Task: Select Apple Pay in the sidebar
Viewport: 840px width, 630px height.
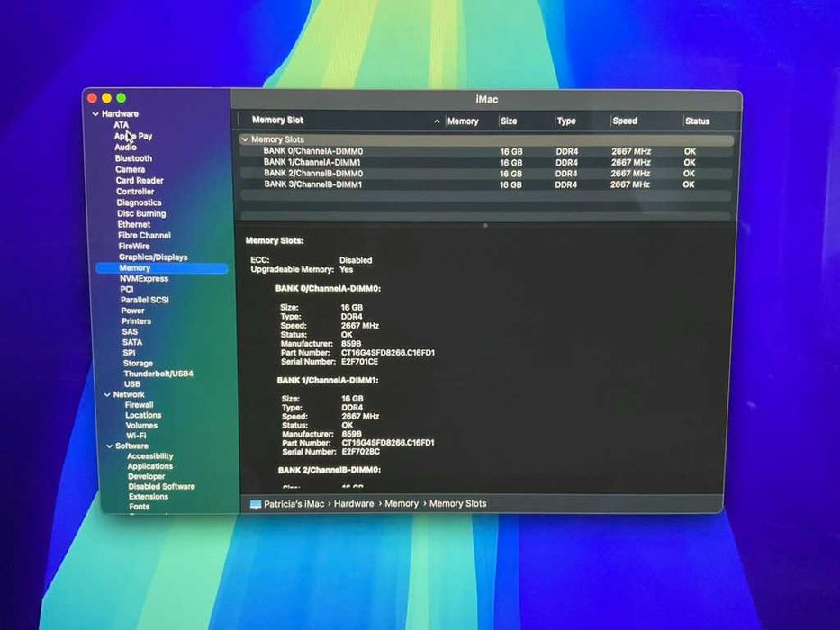Action: pyautogui.click(x=133, y=136)
